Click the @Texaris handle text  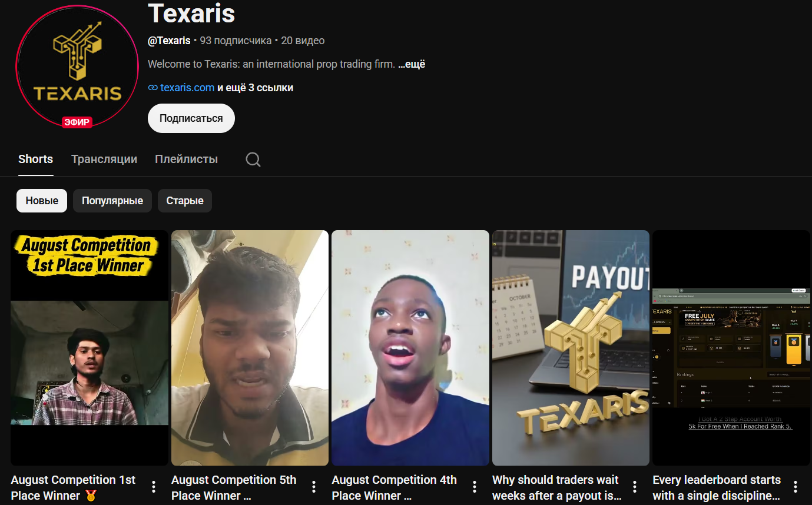(x=169, y=41)
